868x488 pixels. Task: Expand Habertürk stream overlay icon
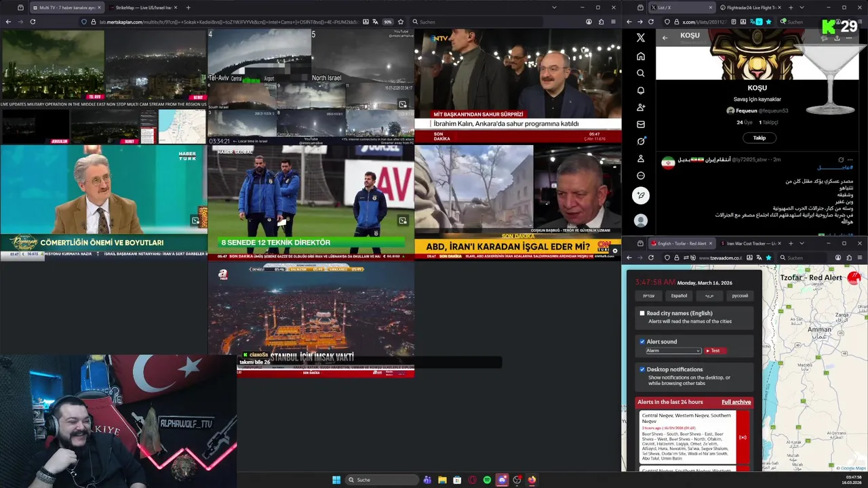tap(195, 220)
